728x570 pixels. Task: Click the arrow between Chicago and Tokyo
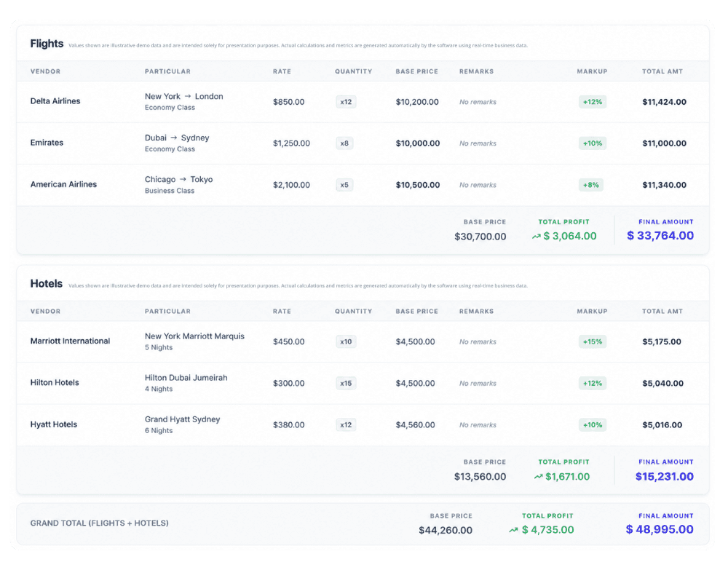[x=183, y=179]
